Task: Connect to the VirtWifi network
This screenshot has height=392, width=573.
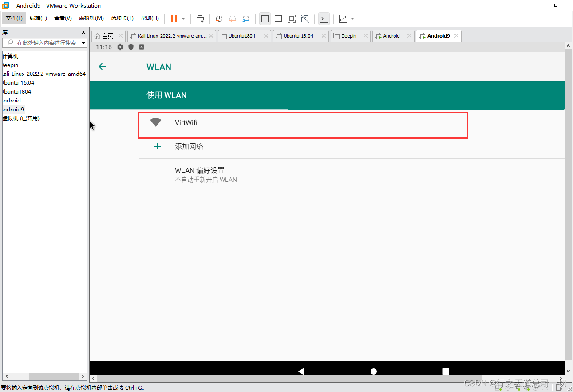Action: [x=304, y=125]
